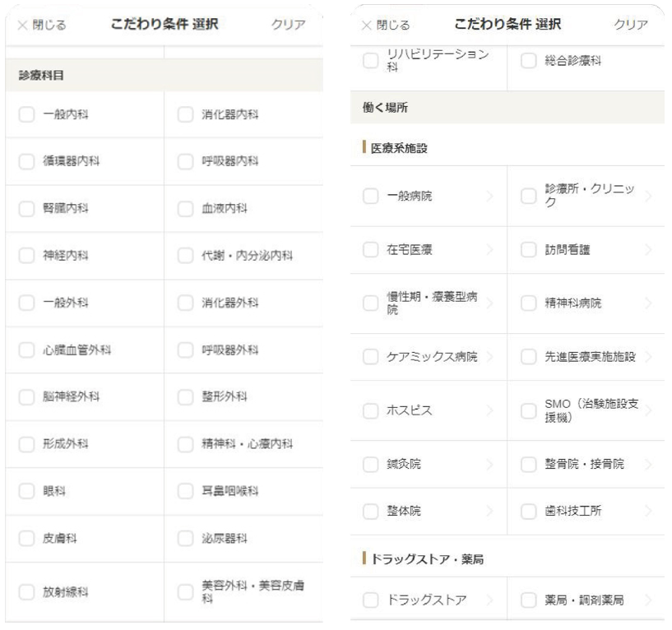
Task: Toggle the 美容外科・美容皮膚科 checkbox
Action: point(186,592)
